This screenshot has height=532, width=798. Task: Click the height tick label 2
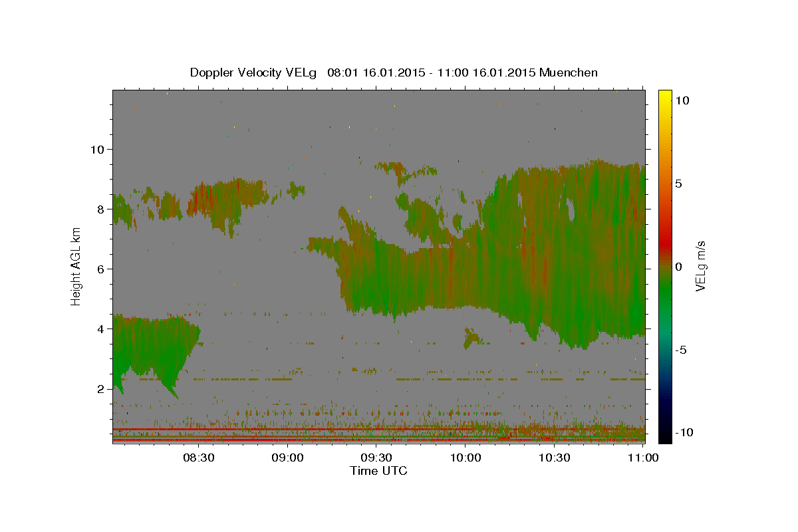tap(100, 389)
